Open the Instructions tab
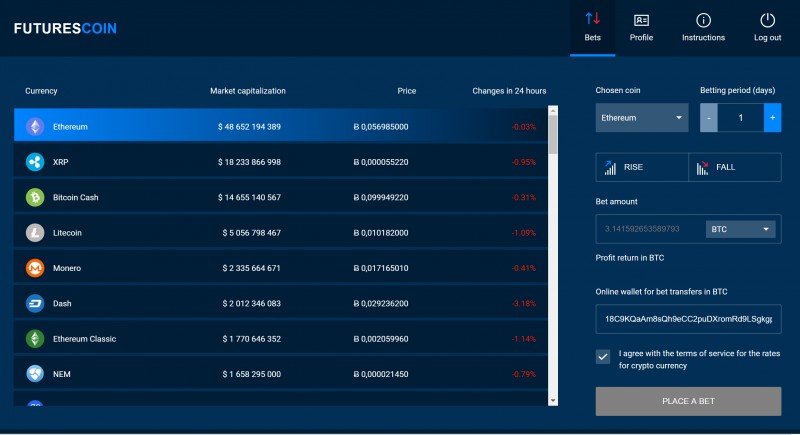The image size is (800, 435). (703, 28)
